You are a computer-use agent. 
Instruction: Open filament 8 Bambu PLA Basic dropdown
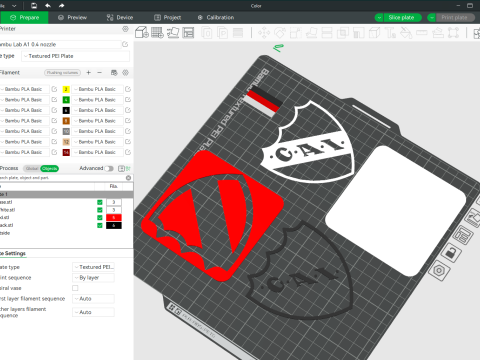97,121
